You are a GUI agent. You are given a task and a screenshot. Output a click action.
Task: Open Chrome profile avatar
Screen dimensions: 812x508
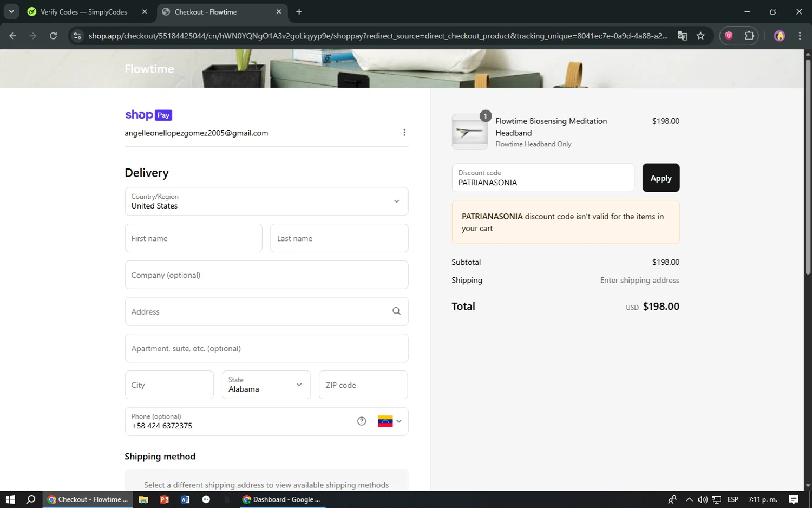[780, 36]
